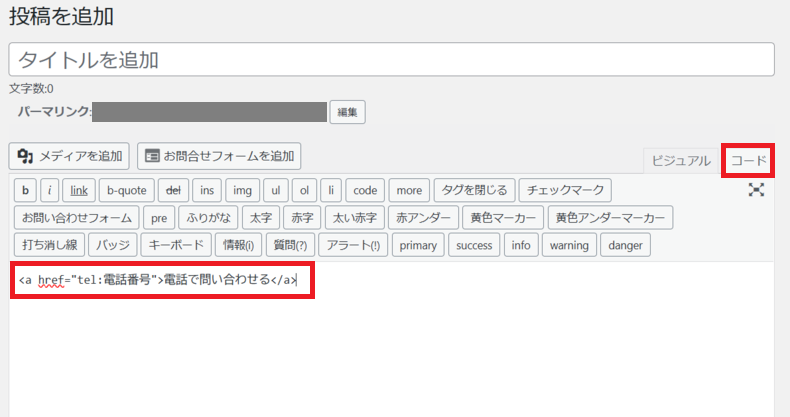Insert italic tag with the i button

(49, 190)
